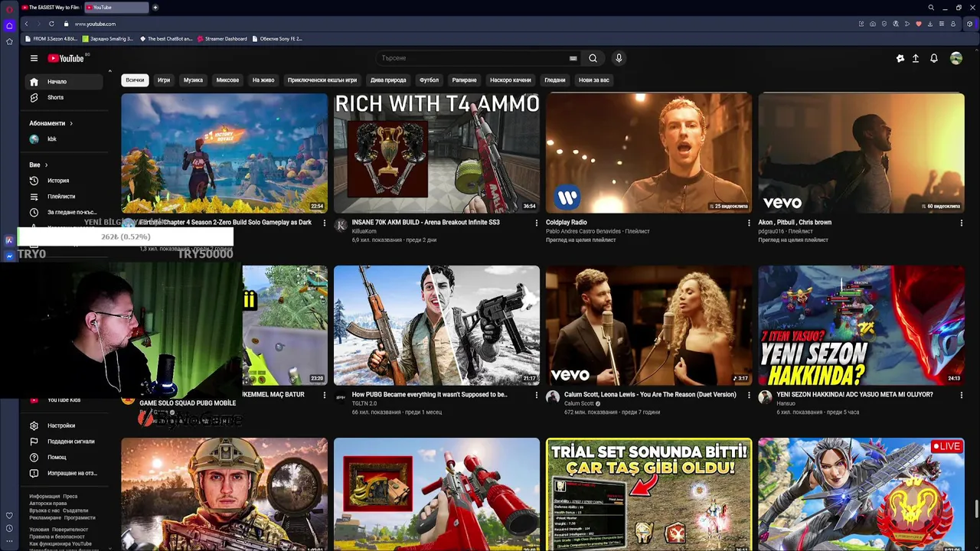This screenshot has width=980, height=551.
Task: Open options menu for Coldplay Radio playlist
Action: [x=749, y=223]
